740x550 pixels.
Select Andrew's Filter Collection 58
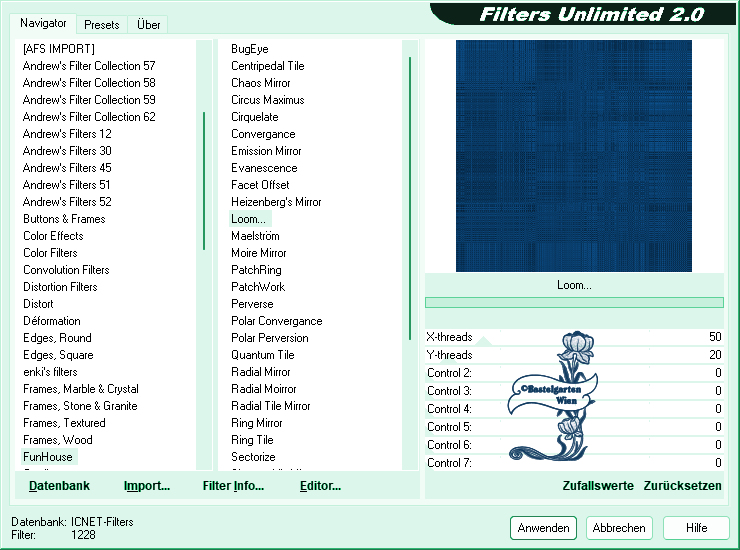pyautogui.click(x=89, y=83)
